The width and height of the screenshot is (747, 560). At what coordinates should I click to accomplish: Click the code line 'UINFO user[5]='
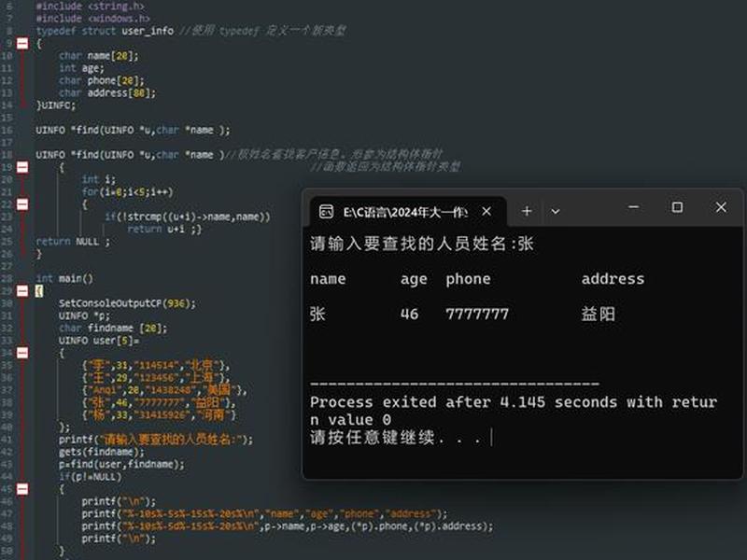[99, 341]
